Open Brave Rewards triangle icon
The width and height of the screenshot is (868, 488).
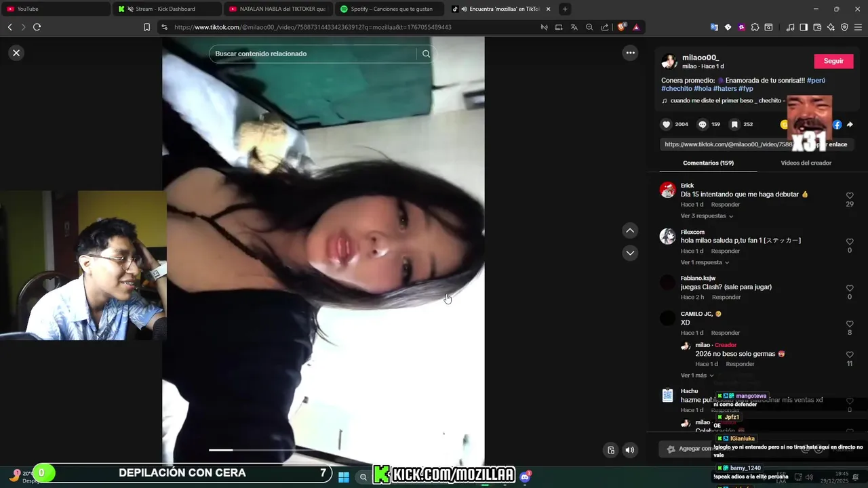tap(636, 27)
